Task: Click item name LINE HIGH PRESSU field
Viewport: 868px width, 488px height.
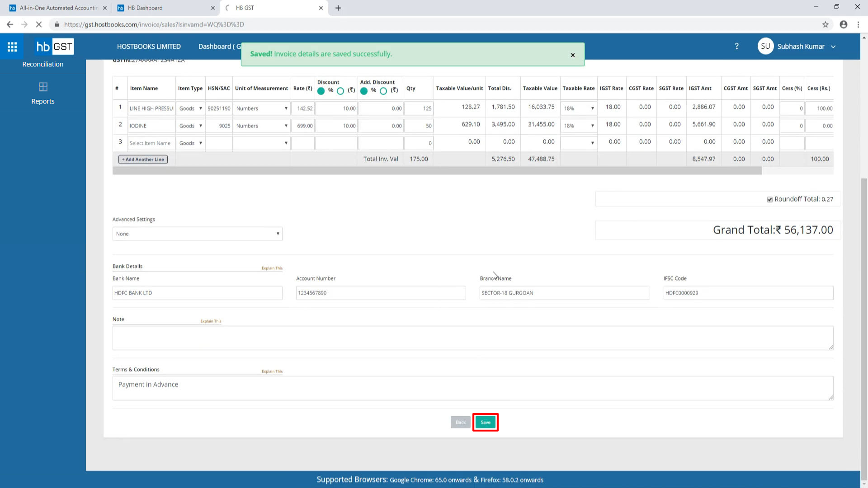Action: [151, 108]
